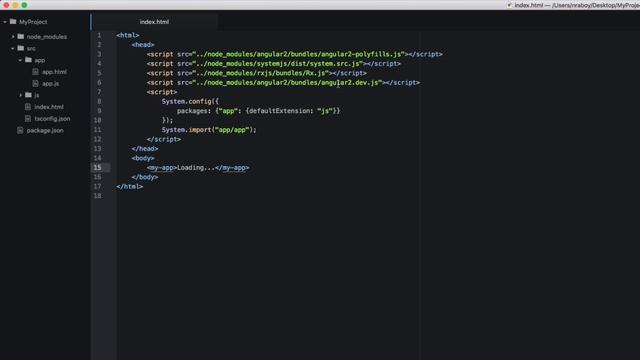Click the js folder icon

tap(28, 95)
